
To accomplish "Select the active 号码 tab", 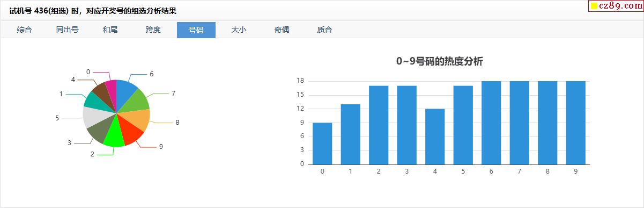I will click(x=196, y=30).
